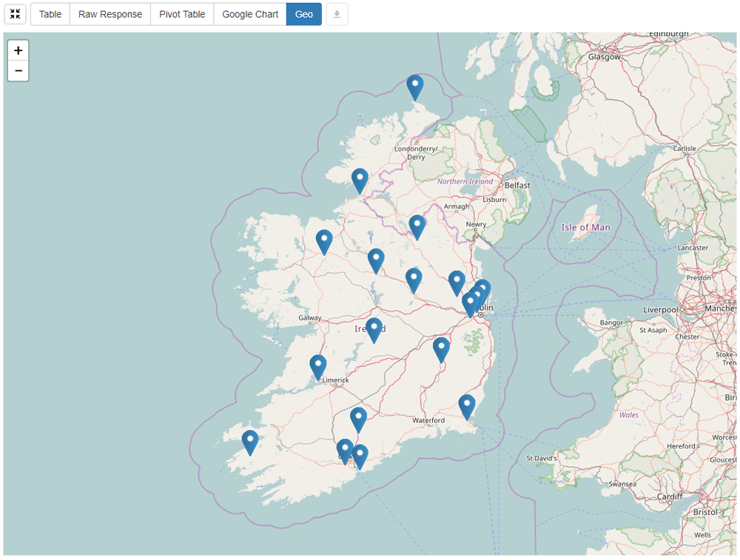
Task: Zoom in the map with plus button
Action: [x=18, y=50]
